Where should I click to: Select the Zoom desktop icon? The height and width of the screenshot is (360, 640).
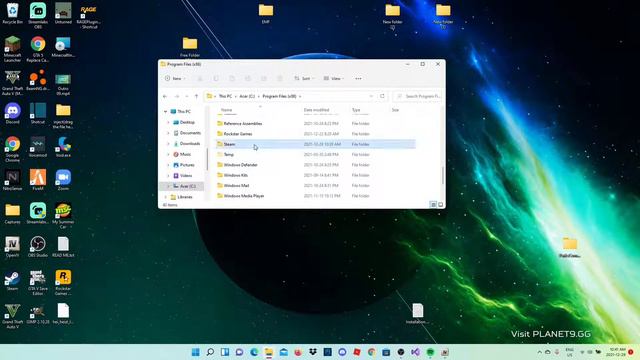tap(63, 180)
